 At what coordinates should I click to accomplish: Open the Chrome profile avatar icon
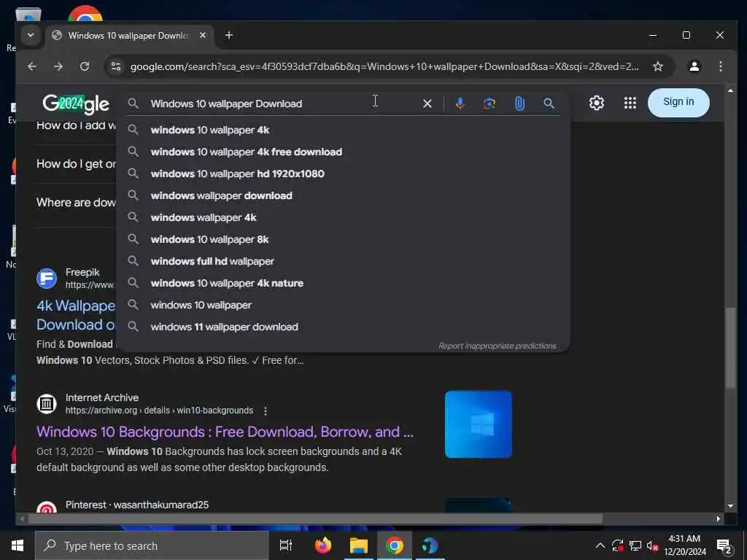[694, 66]
